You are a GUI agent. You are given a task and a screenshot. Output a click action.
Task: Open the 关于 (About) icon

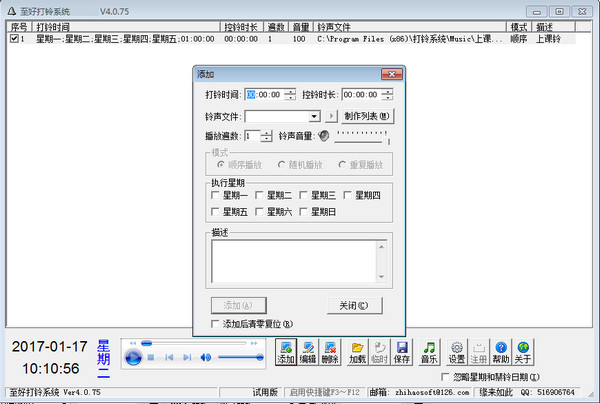click(523, 351)
